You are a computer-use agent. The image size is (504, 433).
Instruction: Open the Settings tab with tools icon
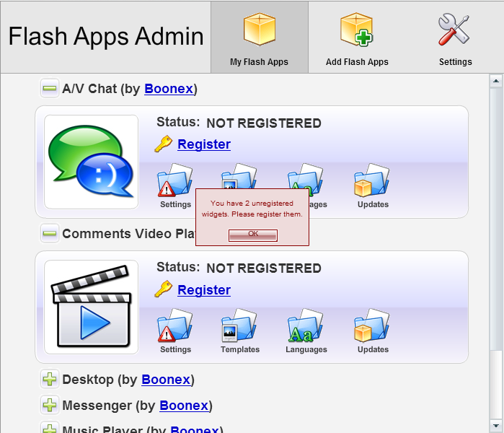coord(455,38)
